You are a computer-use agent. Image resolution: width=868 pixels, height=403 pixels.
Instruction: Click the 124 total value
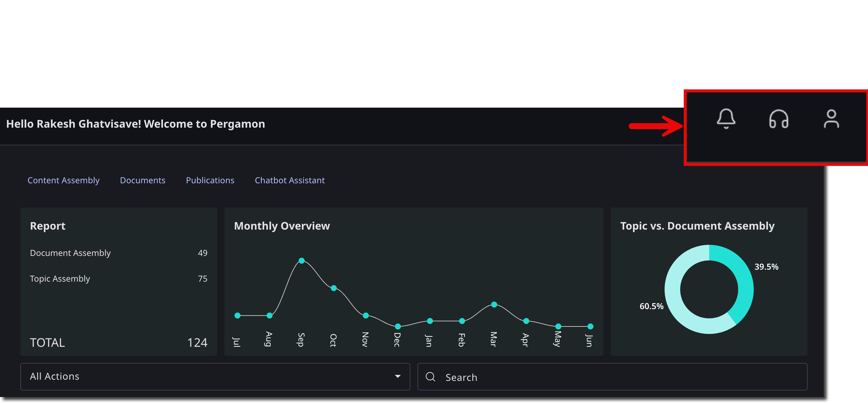tap(197, 343)
